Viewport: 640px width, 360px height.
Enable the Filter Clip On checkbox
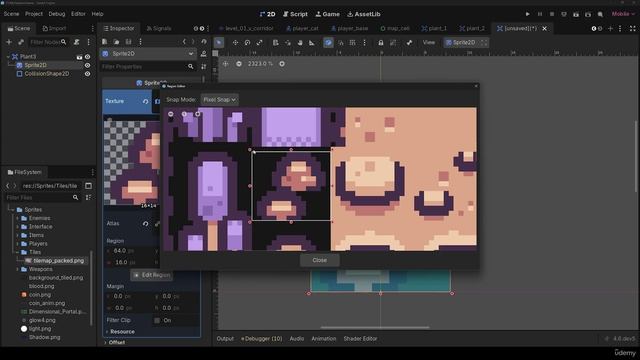point(157,320)
